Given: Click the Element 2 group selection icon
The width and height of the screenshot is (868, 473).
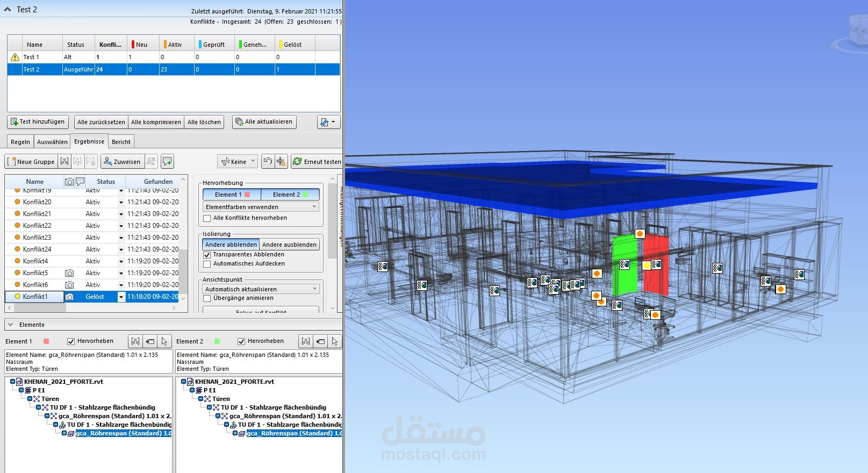Looking at the screenshot, I should click(x=306, y=341).
